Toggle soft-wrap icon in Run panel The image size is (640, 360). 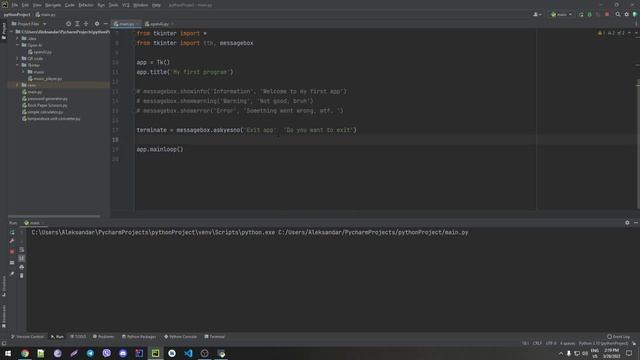pos(22,249)
